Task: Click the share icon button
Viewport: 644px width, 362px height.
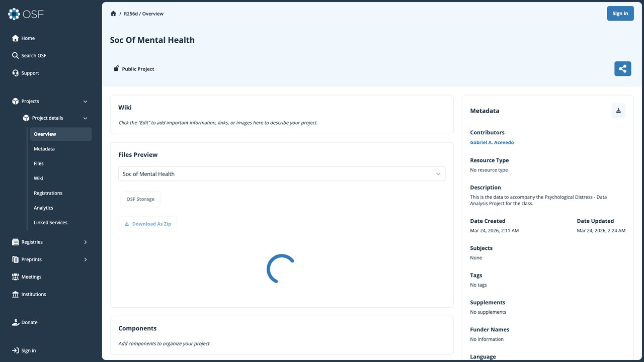Action: [x=622, y=69]
